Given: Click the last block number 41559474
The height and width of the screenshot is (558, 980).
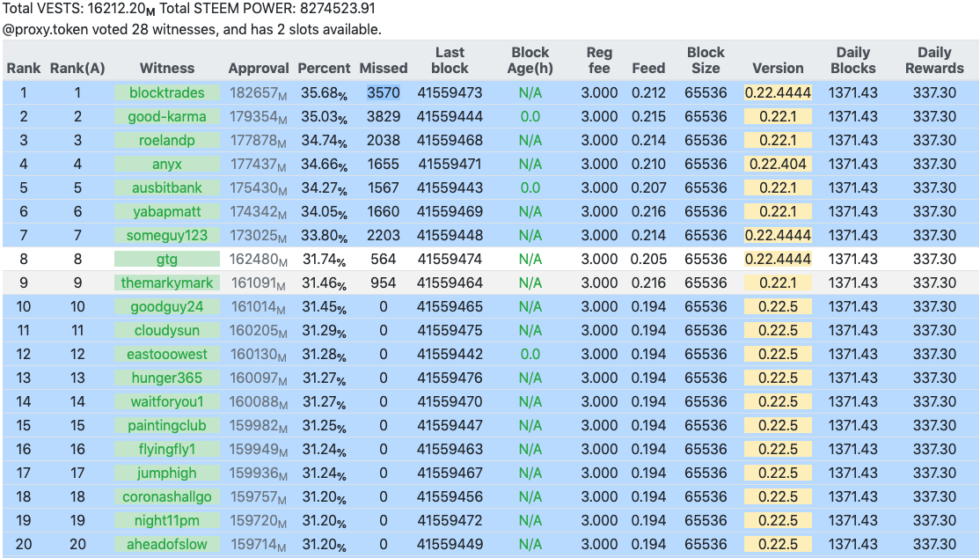Looking at the screenshot, I should (x=450, y=259).
